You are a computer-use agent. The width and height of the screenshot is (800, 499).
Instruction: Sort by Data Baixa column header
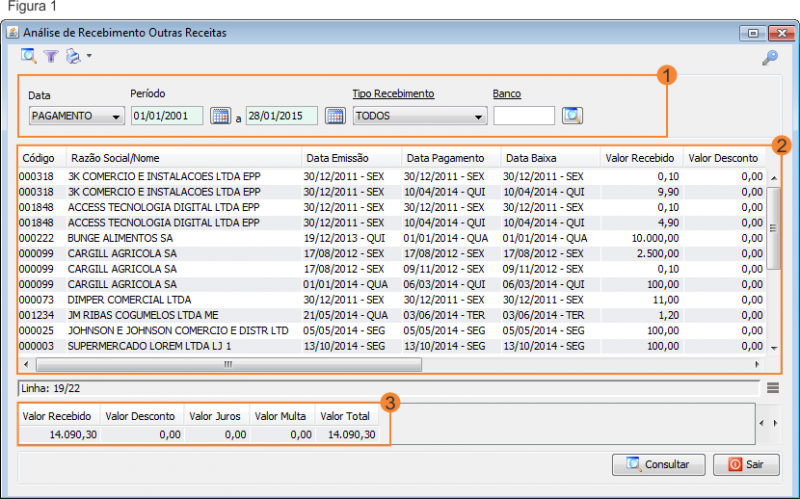coord(551,158)
